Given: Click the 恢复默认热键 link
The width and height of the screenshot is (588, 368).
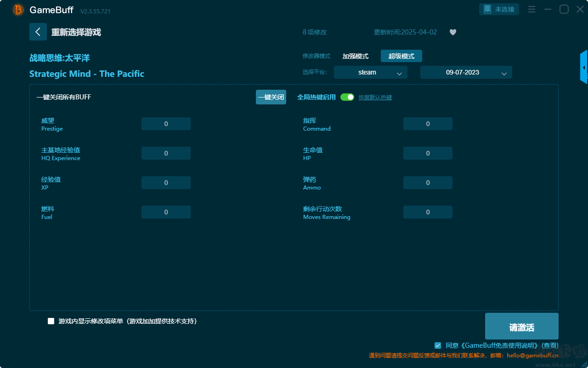Looking at the screenshot, I should pyautogui.click(x=375, y=98).
